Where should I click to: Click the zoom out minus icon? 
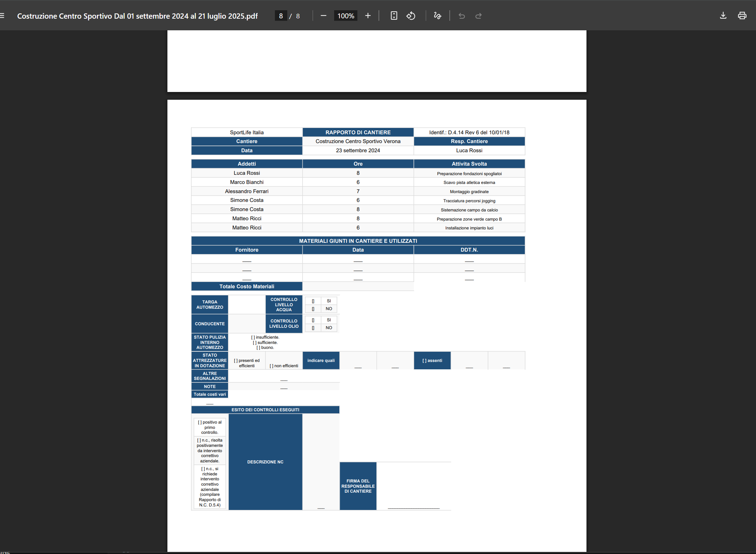tap(323, 16)
